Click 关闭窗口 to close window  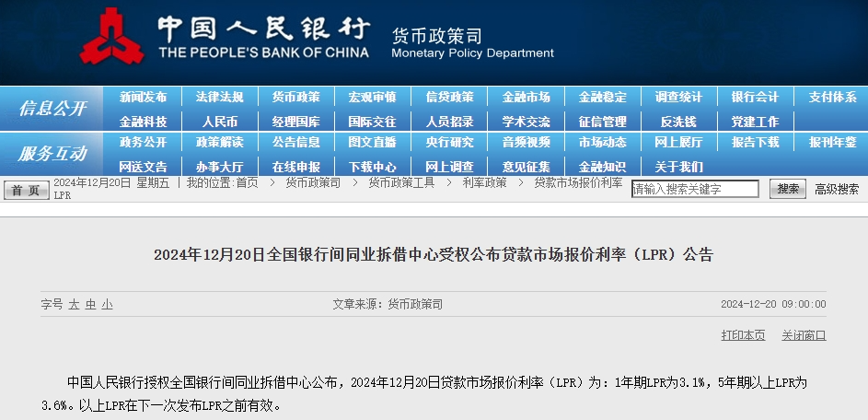click(x=804, y=335)
